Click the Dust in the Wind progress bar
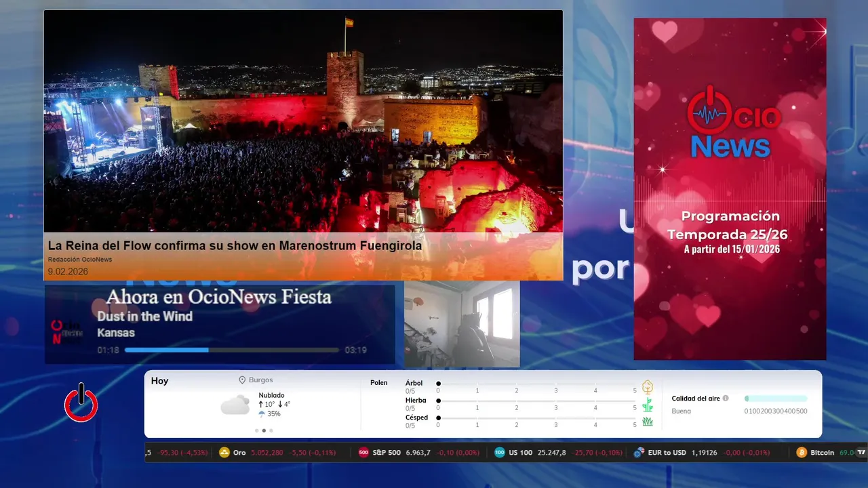This screenshot has height=488, width=868. pos(232,350)
